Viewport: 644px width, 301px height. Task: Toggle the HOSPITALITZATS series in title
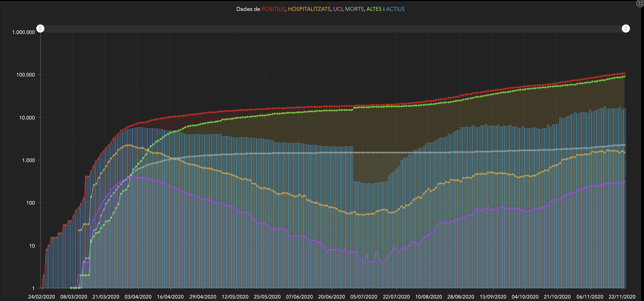tap(309, 9)
